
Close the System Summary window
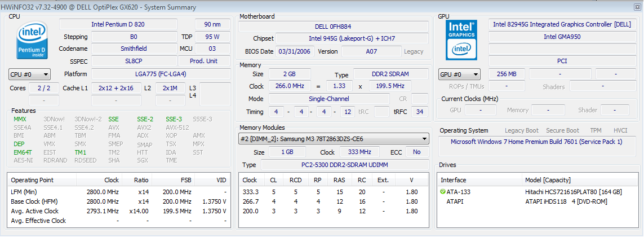click(637, 7)
